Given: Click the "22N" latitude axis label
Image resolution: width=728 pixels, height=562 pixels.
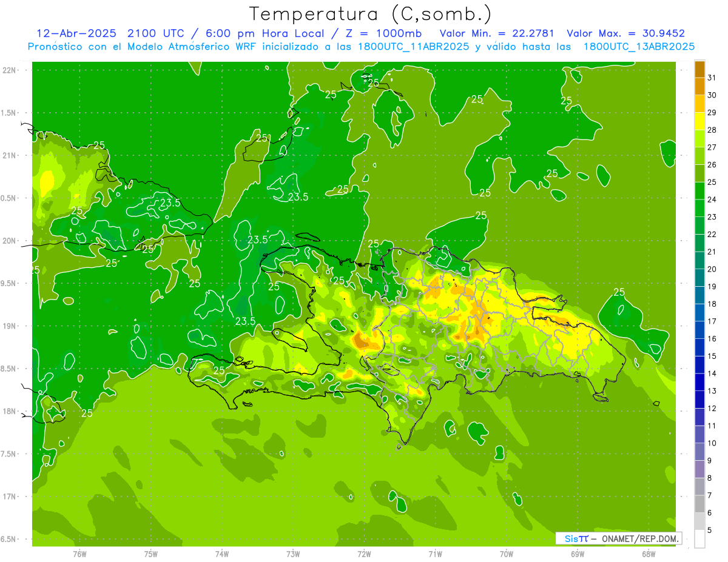Looking at the screenshot, I should coord(10,70).
